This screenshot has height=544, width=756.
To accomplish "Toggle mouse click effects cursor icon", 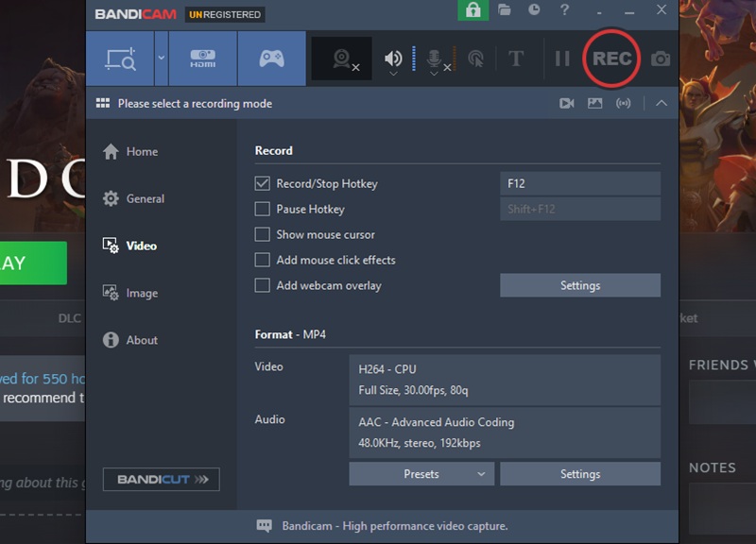I will pyautogui.click(x=476, y=59).
